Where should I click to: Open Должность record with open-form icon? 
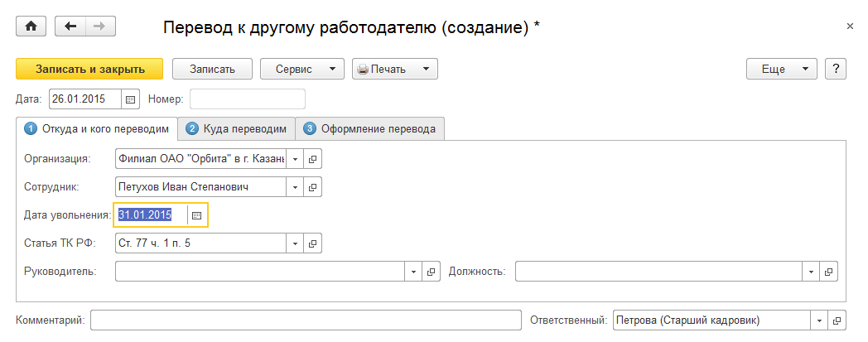pyautogui.click(x=829, y=272)
